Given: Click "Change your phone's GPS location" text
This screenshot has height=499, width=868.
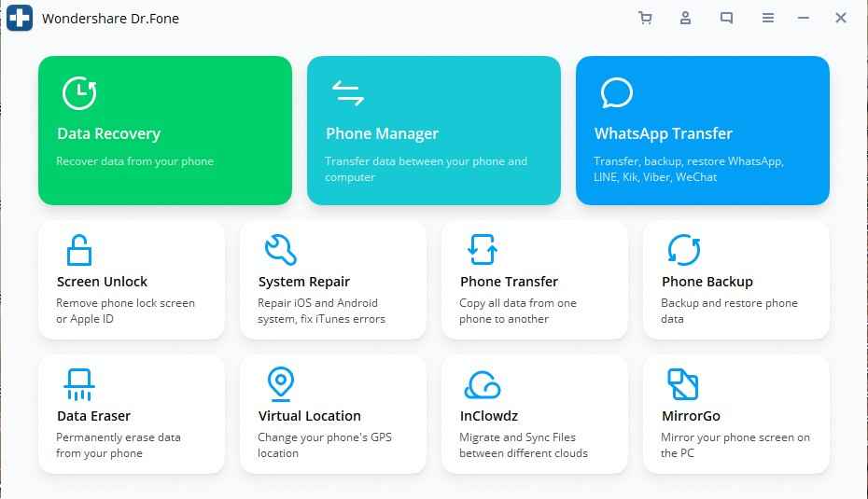Looking at the screenshot, I should [325, 445].
